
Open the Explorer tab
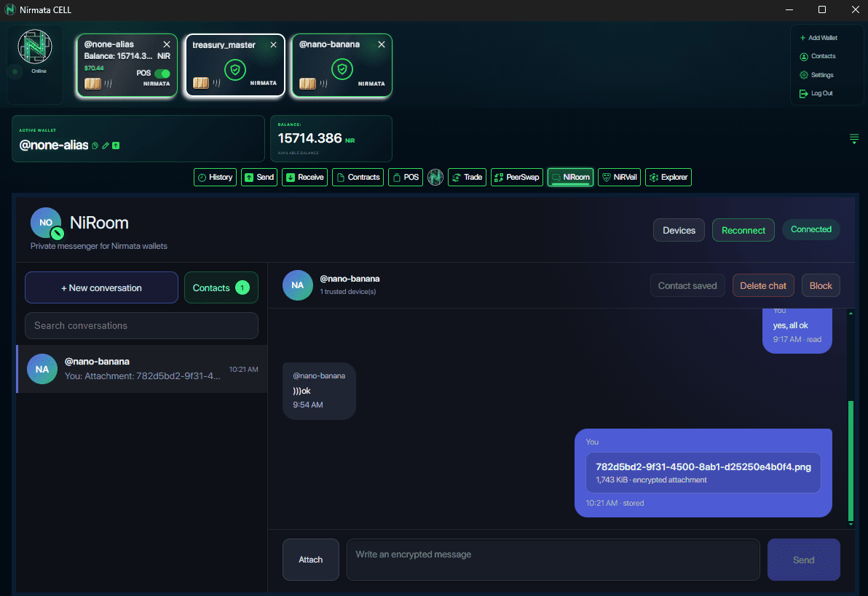668,177
